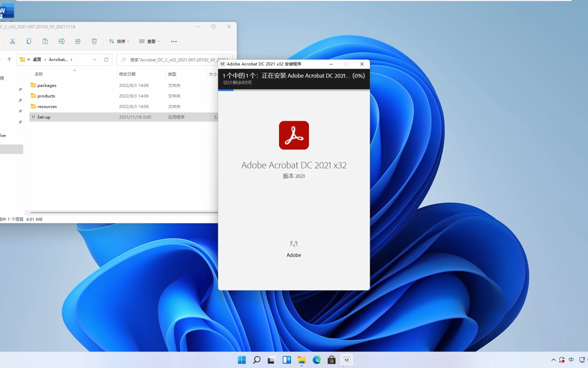Click the Share icon in Explorer toolbar
Screen dimensions: 588x368
point(78,41)
